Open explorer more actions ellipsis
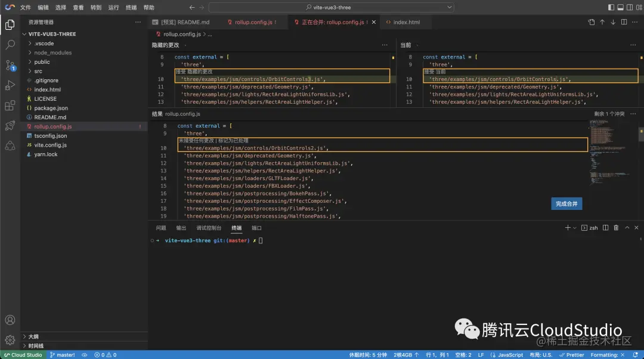This screenshot has width=644, height=359. point(138,22)
